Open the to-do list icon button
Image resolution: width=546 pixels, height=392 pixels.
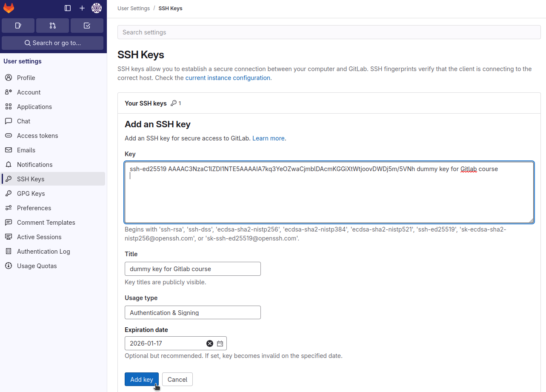87,26
